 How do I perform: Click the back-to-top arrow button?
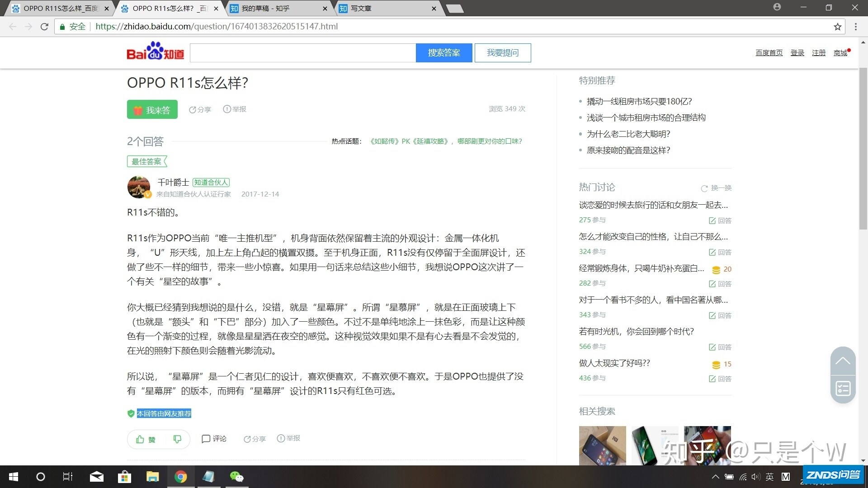click(x=843, y=361)
